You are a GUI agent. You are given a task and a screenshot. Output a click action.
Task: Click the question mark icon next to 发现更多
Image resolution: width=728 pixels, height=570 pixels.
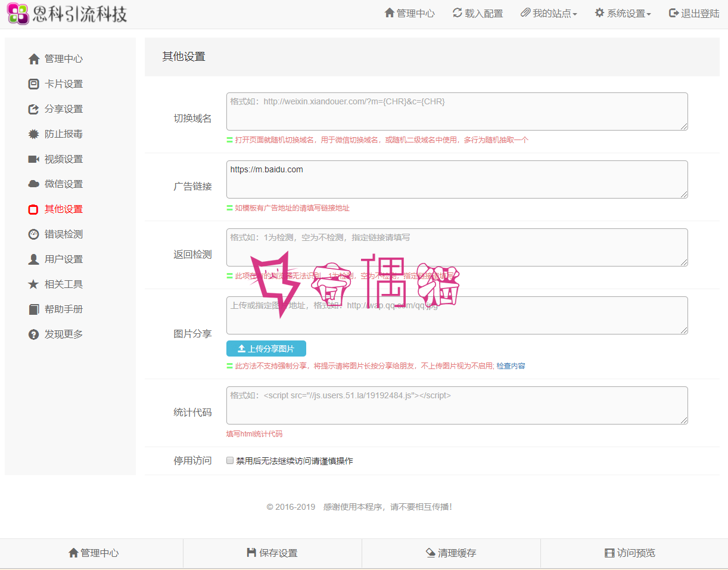point(34,334)
